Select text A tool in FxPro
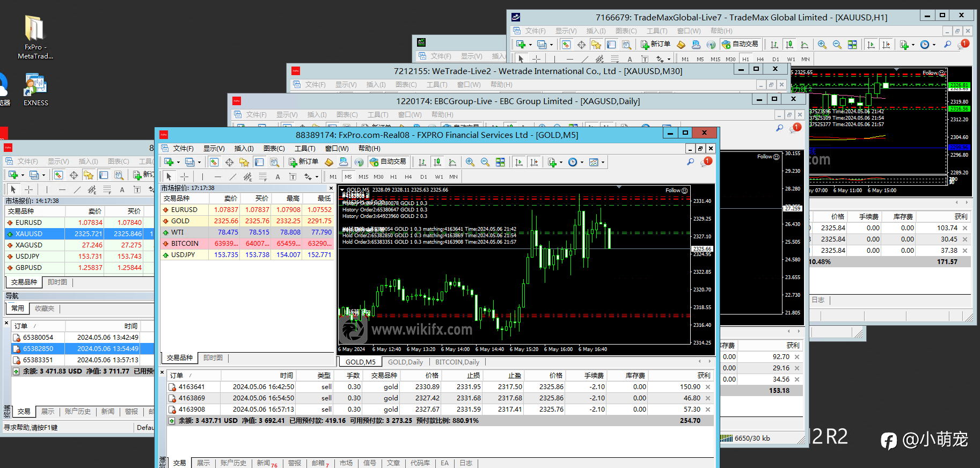This screenshot has height=468, width=980. 277,177
